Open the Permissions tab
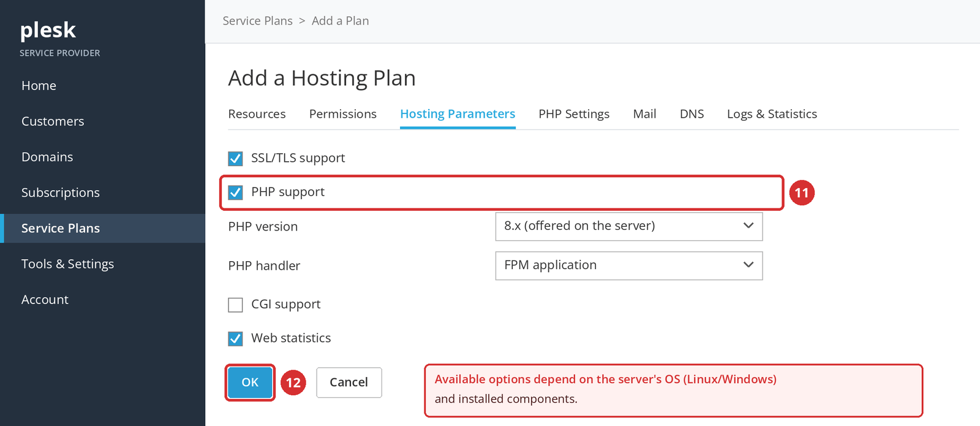This screenshot has width=980, height=426. (342, 114)
